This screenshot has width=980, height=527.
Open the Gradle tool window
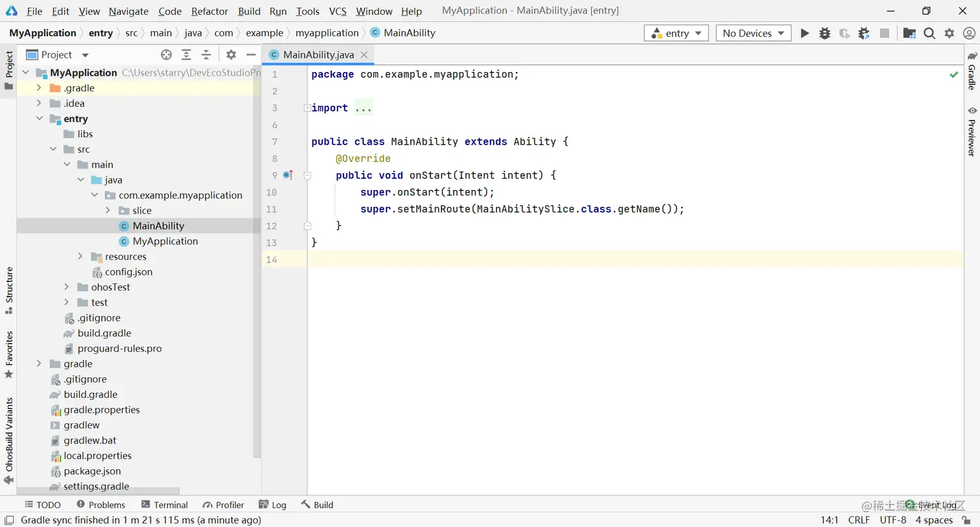972,71
